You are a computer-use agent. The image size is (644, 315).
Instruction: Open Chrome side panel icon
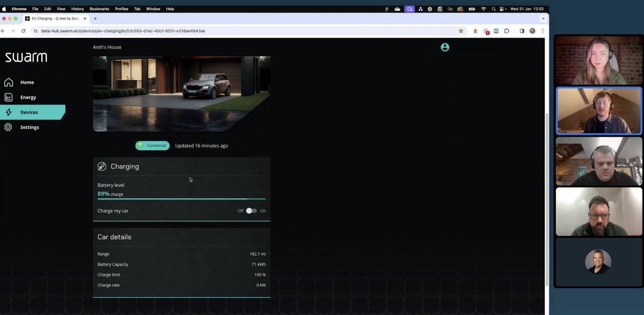click(x=522, y=31)
